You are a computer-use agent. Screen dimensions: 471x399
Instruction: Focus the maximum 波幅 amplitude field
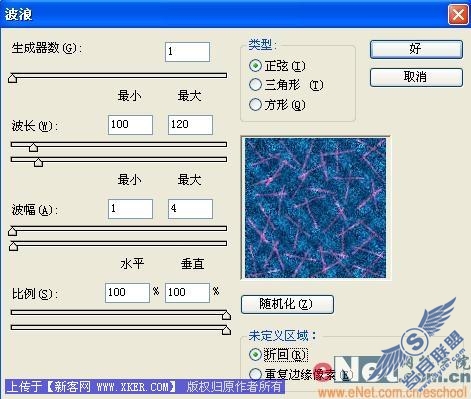tap(190, 209)
